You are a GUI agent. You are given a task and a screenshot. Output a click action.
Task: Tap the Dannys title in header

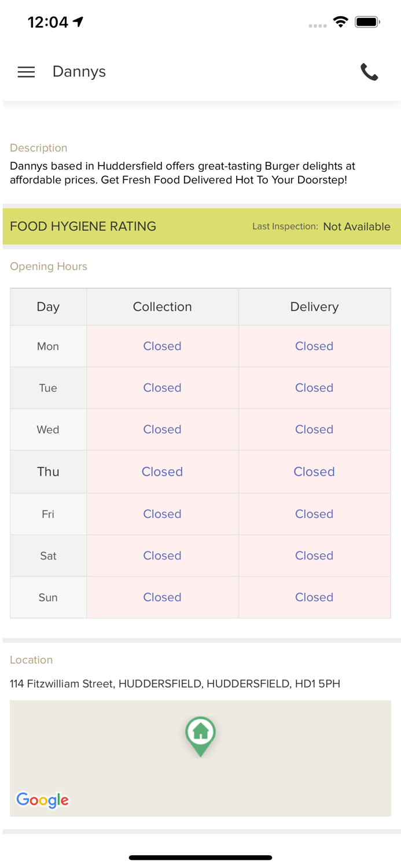point(79,72)
